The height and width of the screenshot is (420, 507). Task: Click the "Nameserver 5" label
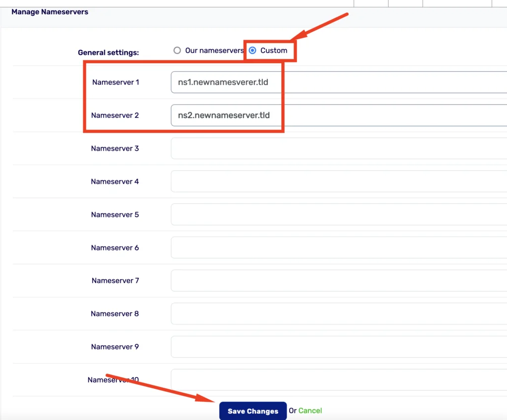(x=115, y=215)
